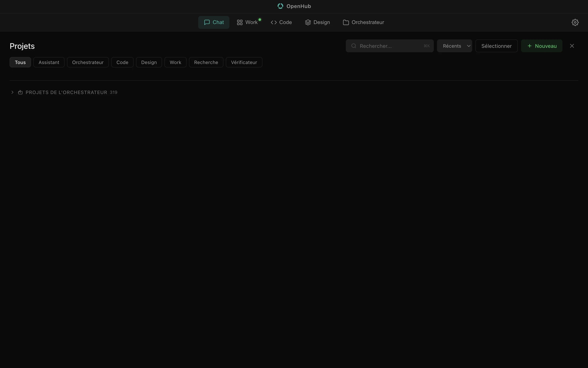Image resolution: width=588 pixels, height=368 pixels.
Task: Create a new project with Nouveau
Action: pos(541,46)
